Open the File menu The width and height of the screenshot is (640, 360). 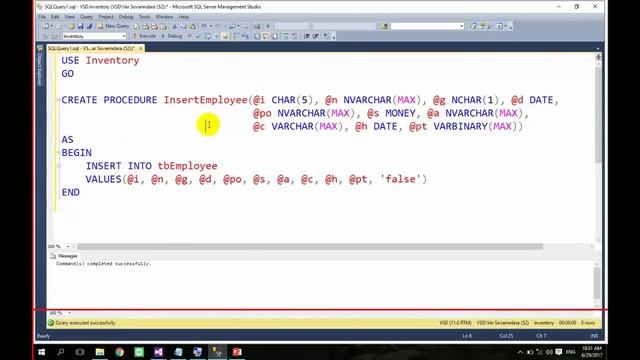(42, 17)
